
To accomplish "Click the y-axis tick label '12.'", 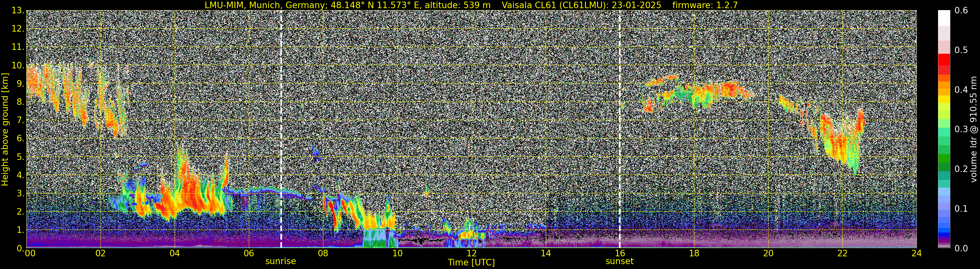I will click(x=18, y=29).
